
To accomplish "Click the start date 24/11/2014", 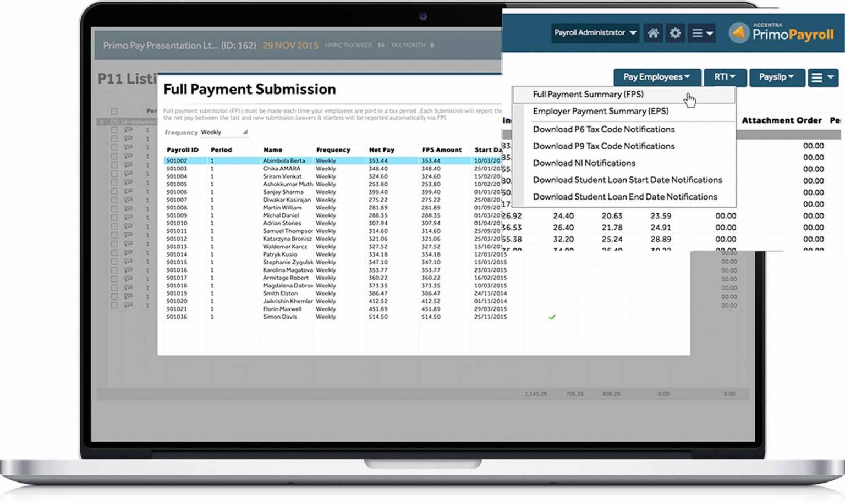I will (x=490, y=293).
